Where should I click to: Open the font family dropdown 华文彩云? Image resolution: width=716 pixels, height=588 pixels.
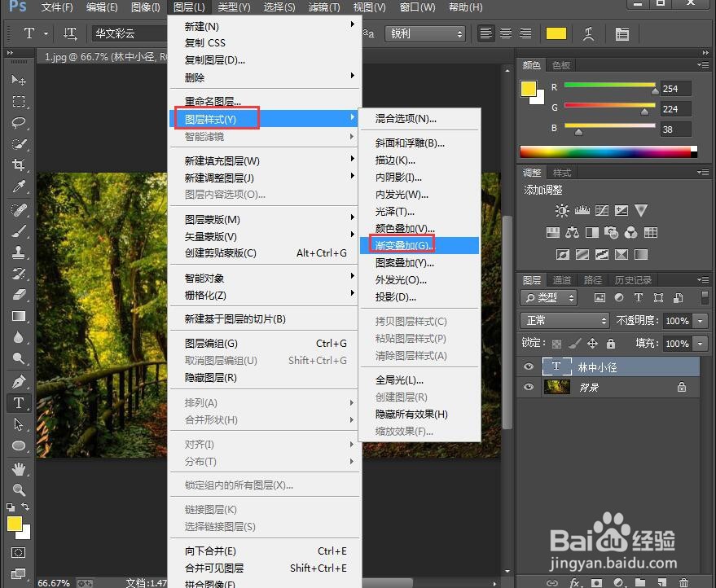click(x=130, y=33)
